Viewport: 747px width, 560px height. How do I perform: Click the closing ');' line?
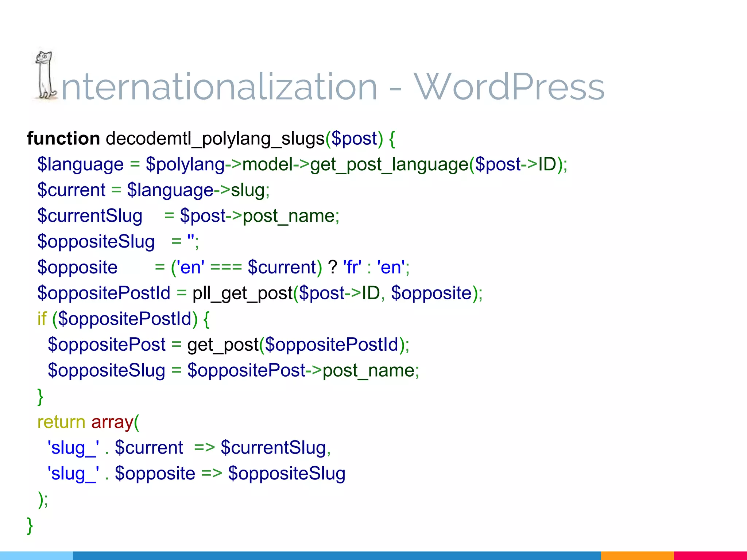pyautogui.click(x=43, y=500)
